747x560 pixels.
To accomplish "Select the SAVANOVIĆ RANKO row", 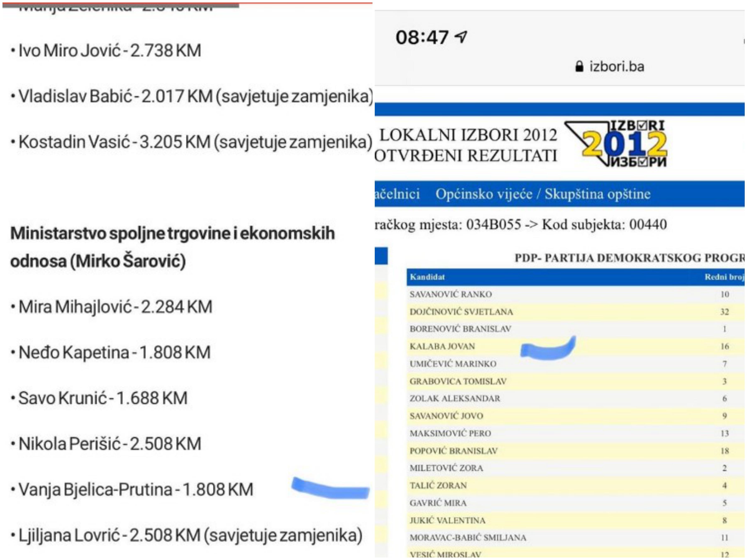I will (x=576, y=294).
